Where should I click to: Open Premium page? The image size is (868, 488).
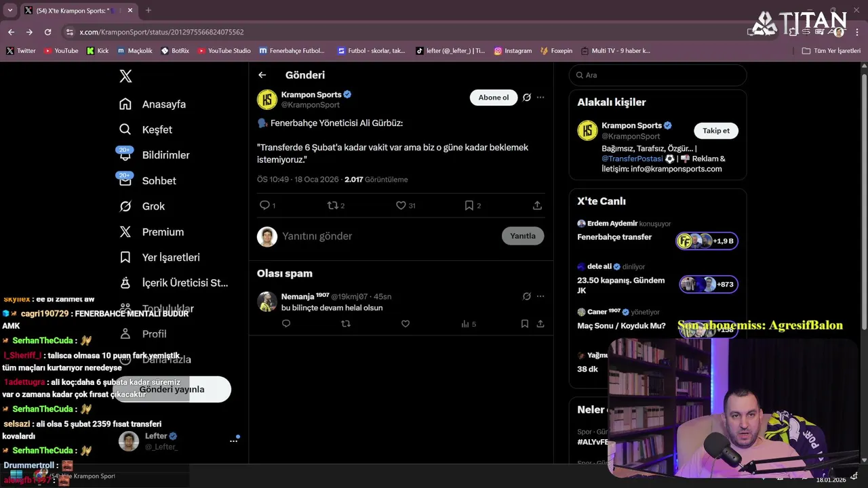151,232
